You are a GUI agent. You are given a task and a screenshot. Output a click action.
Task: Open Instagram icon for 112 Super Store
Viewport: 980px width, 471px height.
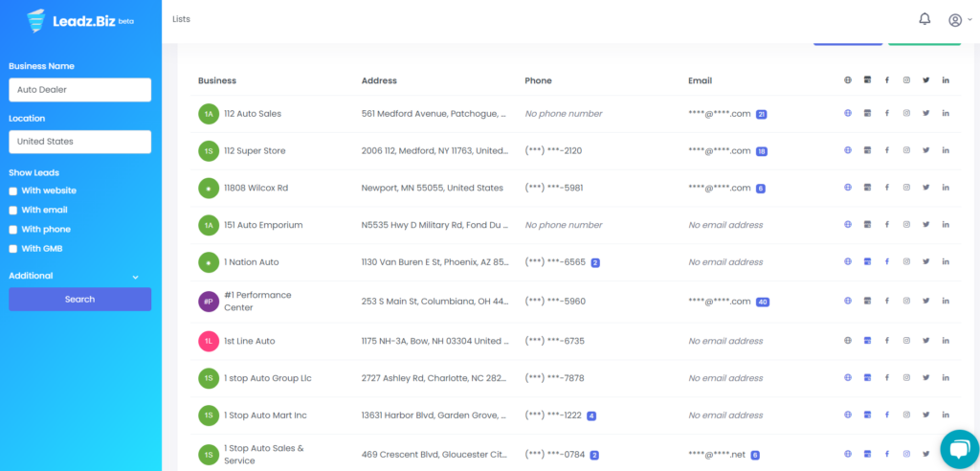click(906, 150)
